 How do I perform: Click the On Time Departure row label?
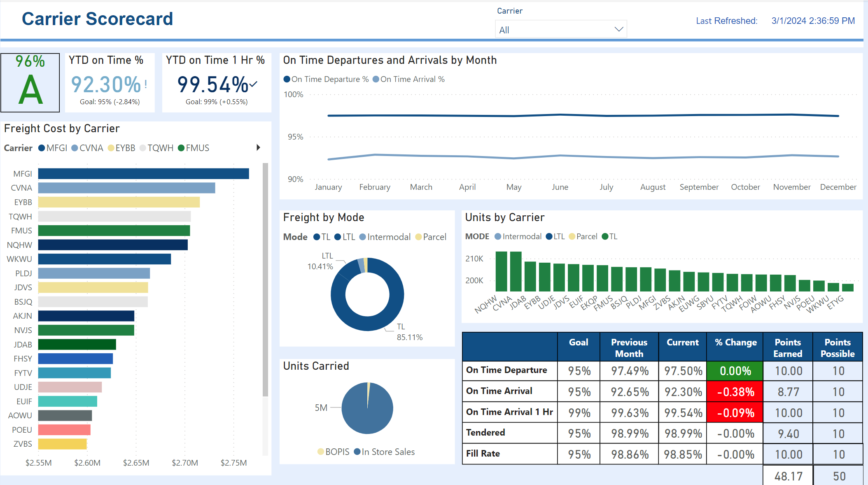[506, 370]
